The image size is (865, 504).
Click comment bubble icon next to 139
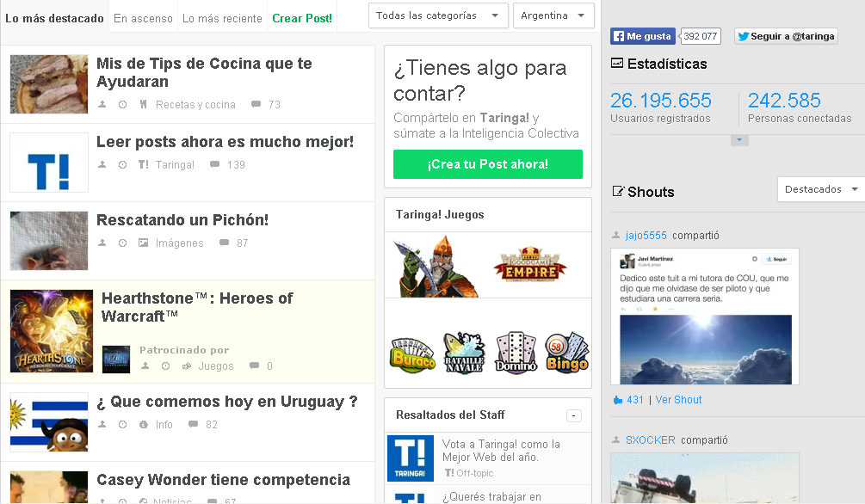214,164
